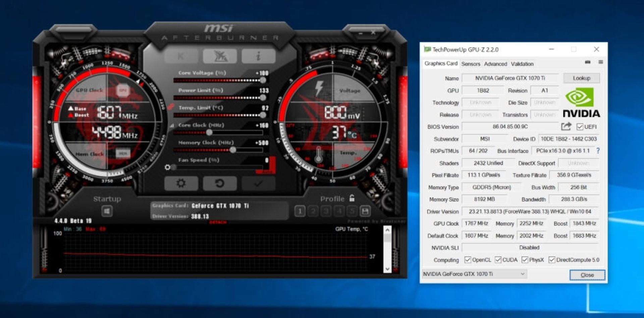The width and height of the screenshot is (644, 318).
Task: Toggle the PhysX checkbox
Action: (525, 260)
